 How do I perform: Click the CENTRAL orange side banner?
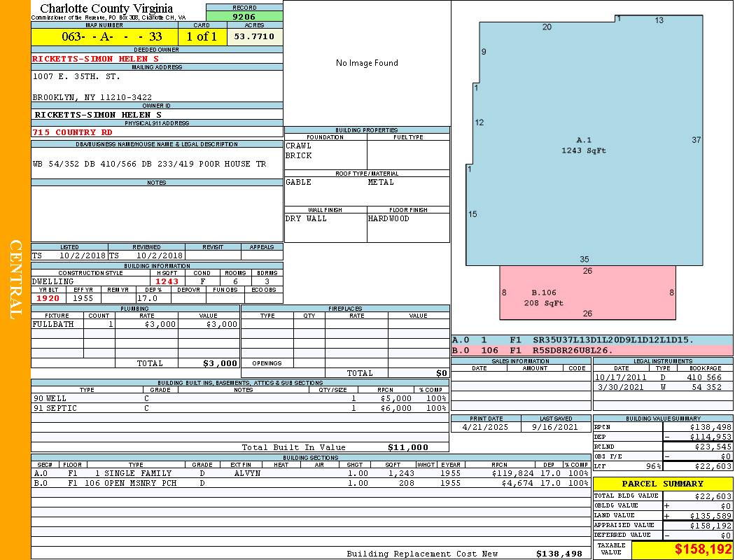(x=15, y=280)
